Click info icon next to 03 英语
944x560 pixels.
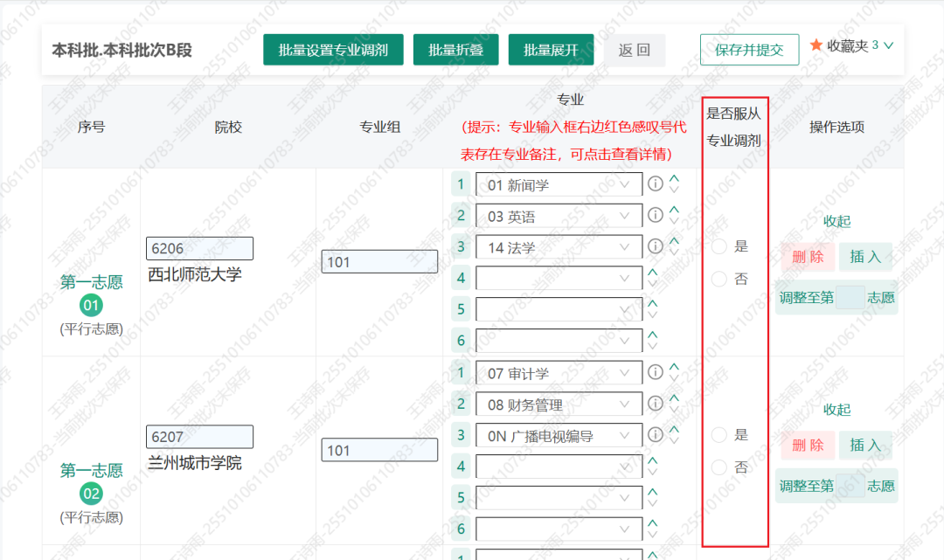(x=655, y=215)
